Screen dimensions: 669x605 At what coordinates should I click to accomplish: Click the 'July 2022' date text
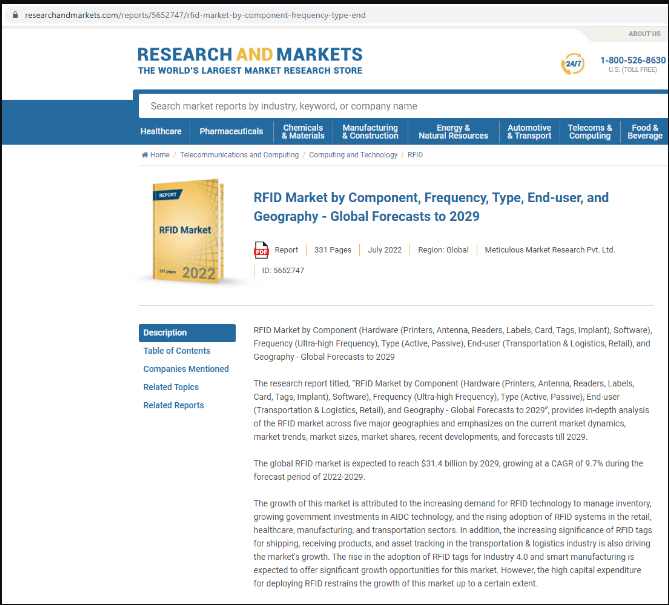384,250
